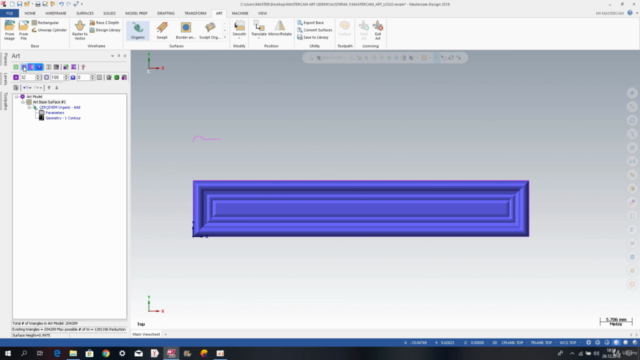Click the Mirror/Rotate tool

coord(280,28)
